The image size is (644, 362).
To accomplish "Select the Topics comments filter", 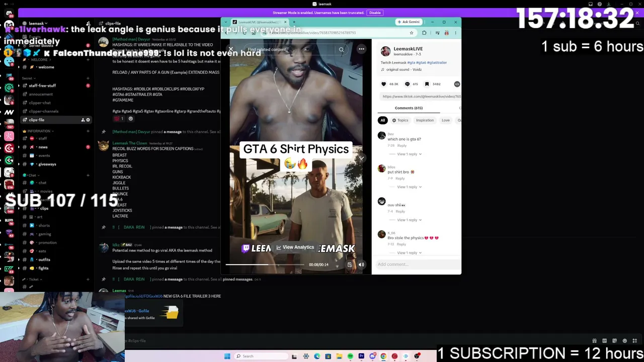I will [400, 120].
